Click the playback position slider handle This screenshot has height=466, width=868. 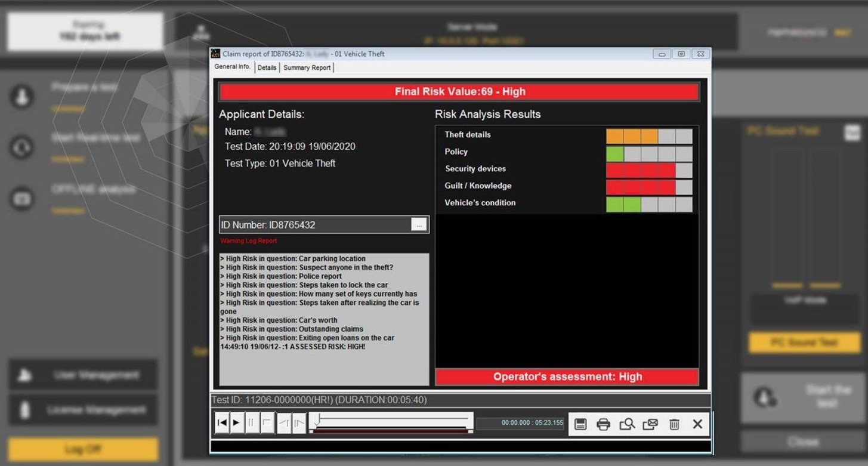click(318, 419)
